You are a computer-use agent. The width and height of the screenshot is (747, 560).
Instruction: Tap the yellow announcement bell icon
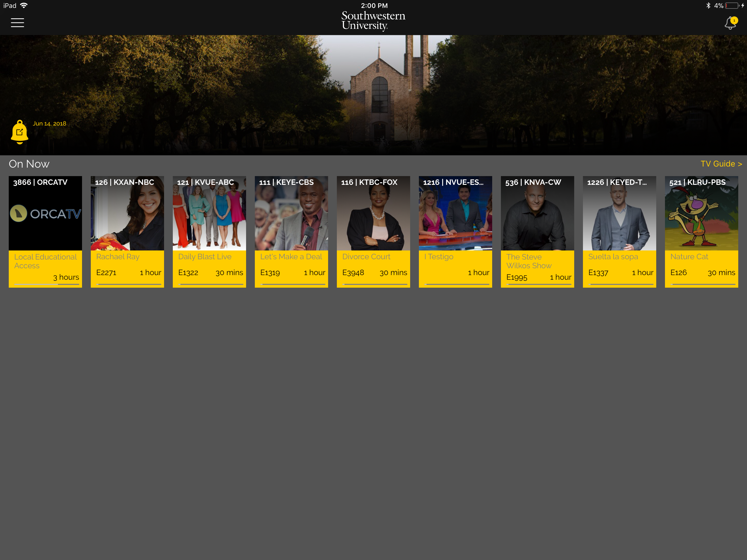coord(20,132)
